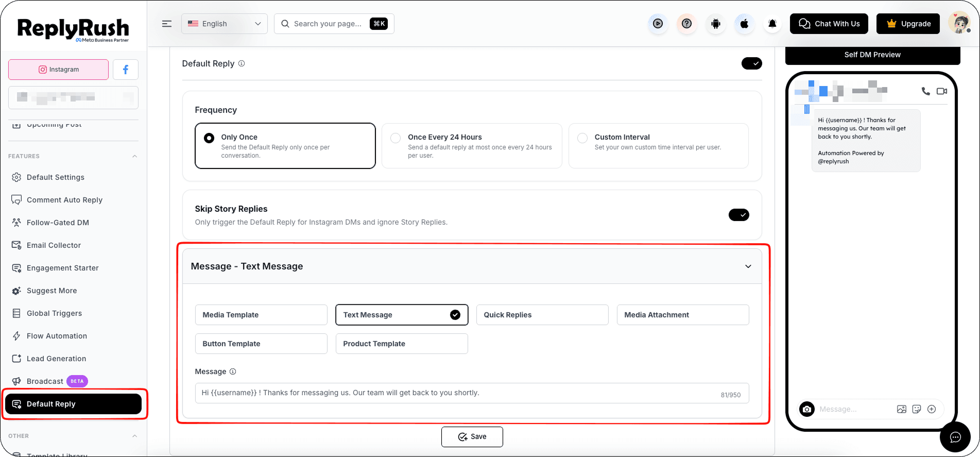This screenshot has height=457, width=980.
Task: Select the Instagram platform button
Action: click(58, 70)
